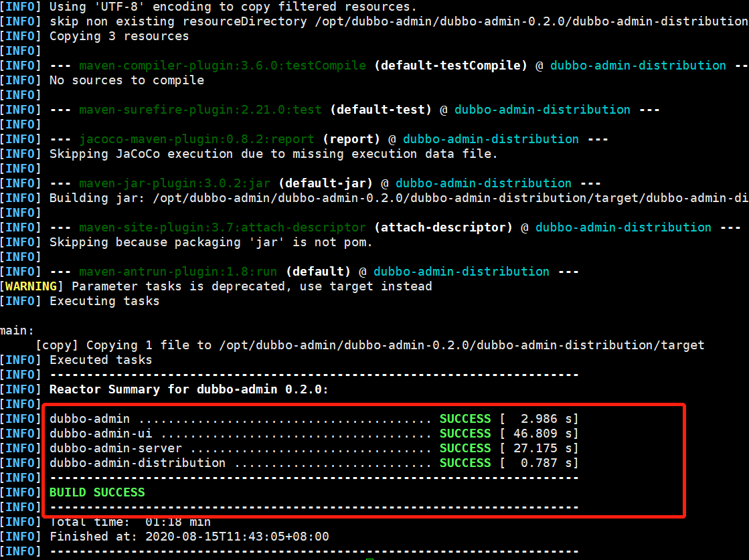Click '(report)' label in the jacoco line
This screenshot has height=560, width=749.
coord(351,139)
